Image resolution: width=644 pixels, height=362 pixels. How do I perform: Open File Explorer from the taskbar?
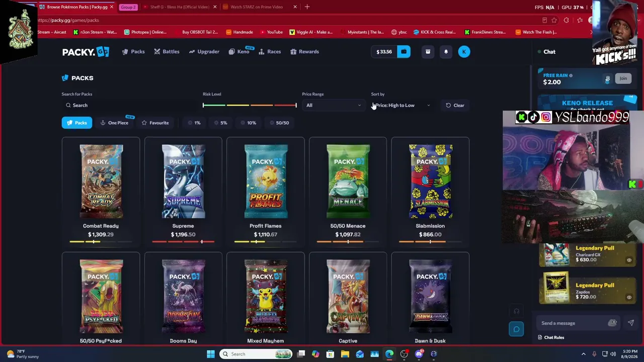pos(345,354)
